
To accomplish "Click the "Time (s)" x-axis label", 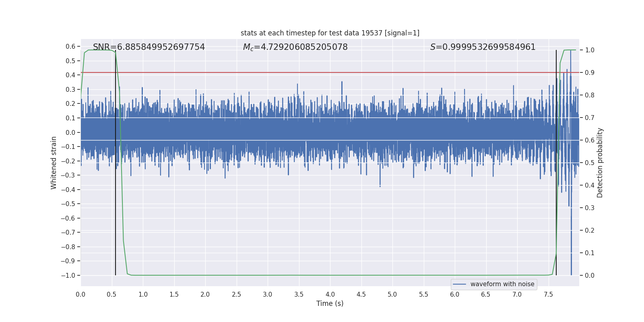I will click(x=330, y=303).
